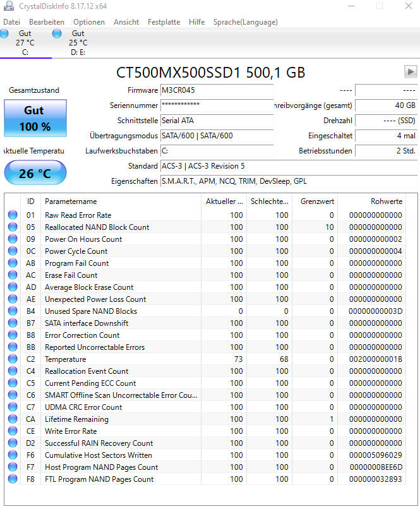Viewport: 420px width, 509px height.
Task: Click status orb for Lifetime Remaining
Action: pyautogui.click(x=13, y=419)
